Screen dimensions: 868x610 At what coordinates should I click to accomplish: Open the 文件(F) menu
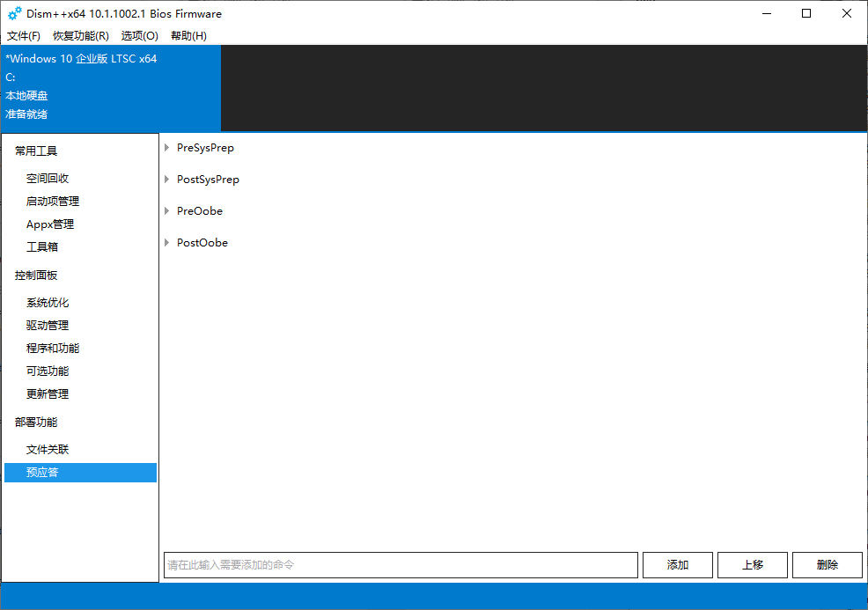click(x=24, y=36)
